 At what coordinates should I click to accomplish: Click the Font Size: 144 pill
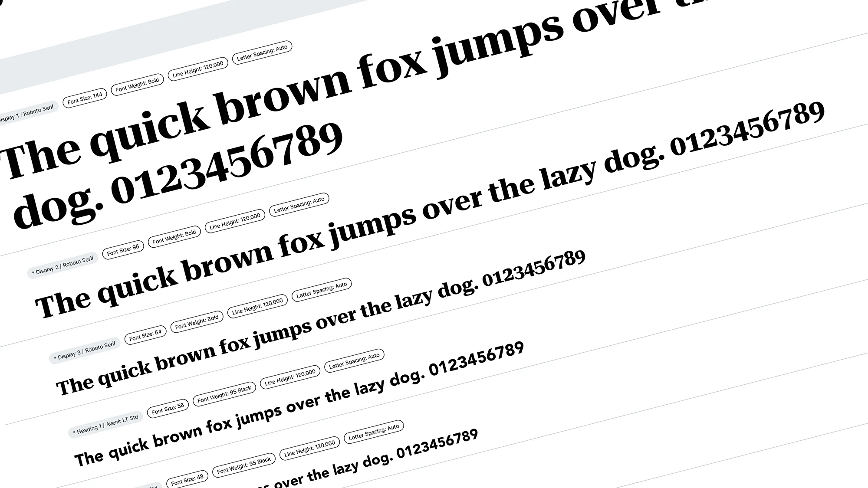point(85,98)
